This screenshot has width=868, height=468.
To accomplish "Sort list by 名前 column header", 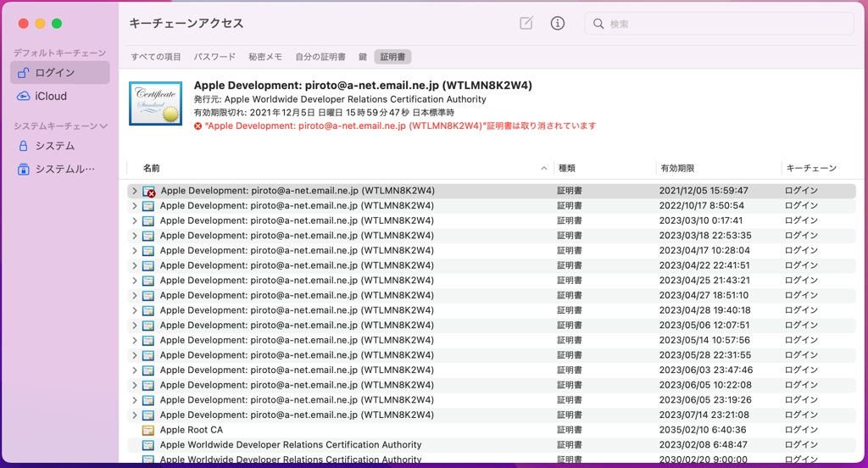I will (x=152, y=169).
